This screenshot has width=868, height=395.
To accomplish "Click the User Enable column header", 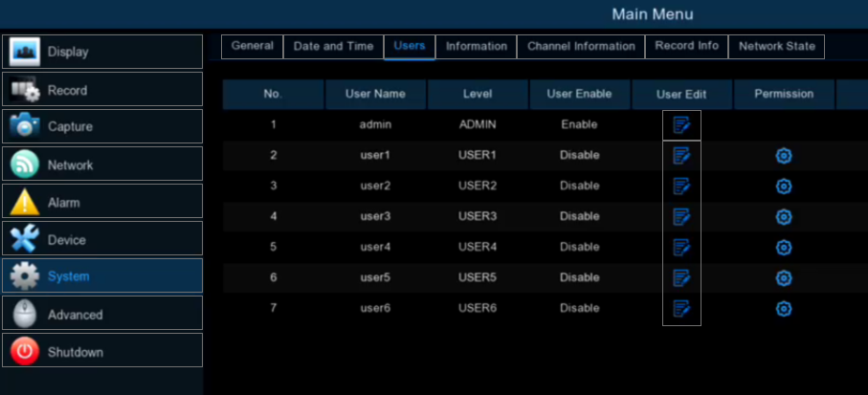I will 580,94.
